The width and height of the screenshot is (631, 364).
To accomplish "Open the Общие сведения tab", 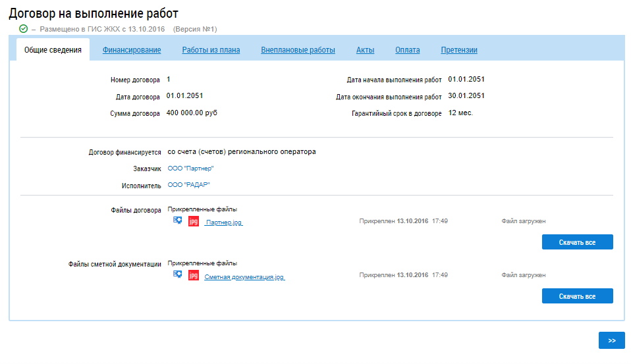I will tap(53, 50).
